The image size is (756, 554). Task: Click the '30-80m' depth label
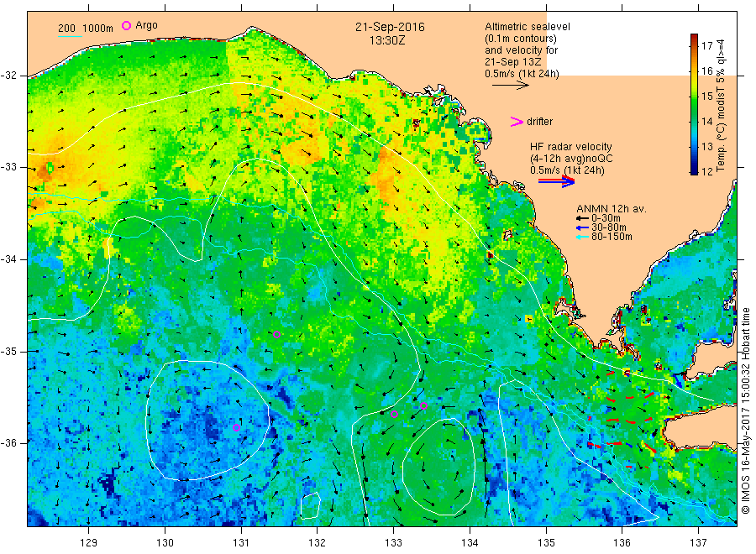click(608, 227)
